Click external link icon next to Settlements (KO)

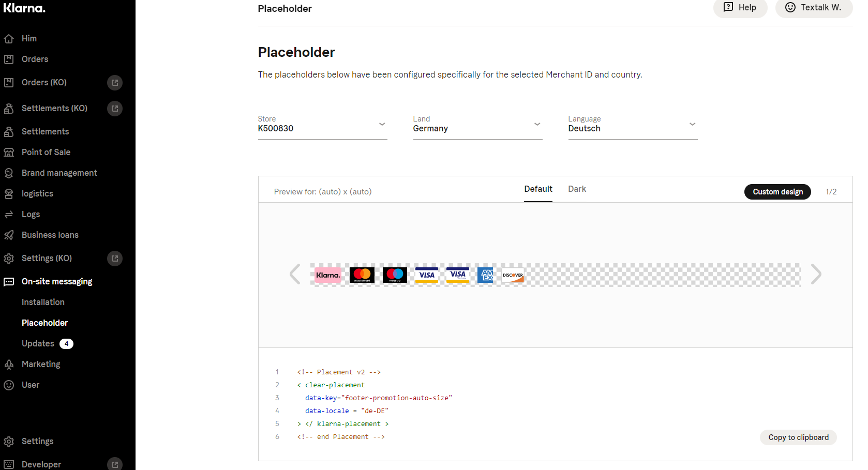(115, 109)
